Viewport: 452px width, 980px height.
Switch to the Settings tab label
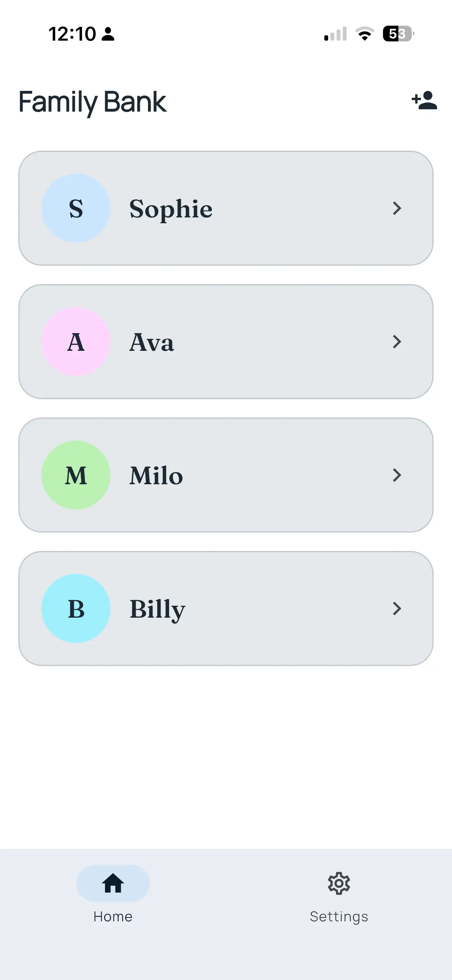[339, 916]
